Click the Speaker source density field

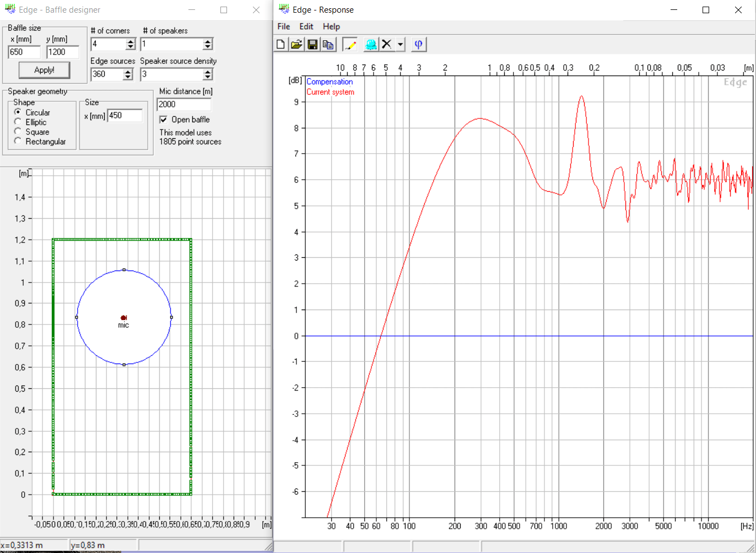click(171, 74)
